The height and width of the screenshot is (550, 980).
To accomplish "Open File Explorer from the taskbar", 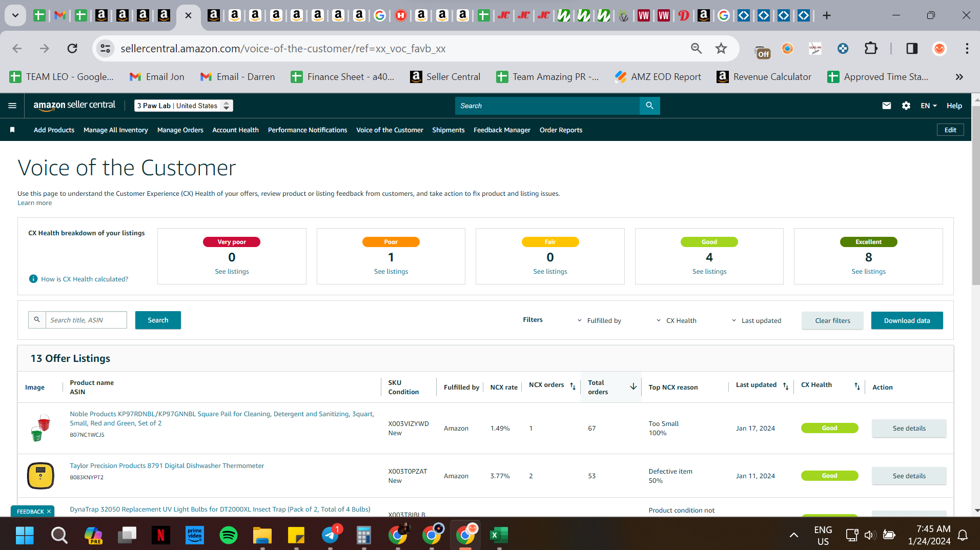I will click(x=262, y=535).
